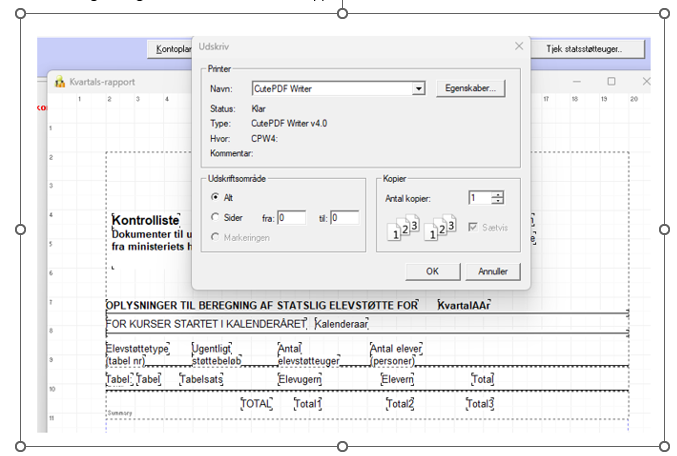Select the Ugentligt støttebeløb column label
This screenshot has width=677, height=456.
[x=216, y=355]
